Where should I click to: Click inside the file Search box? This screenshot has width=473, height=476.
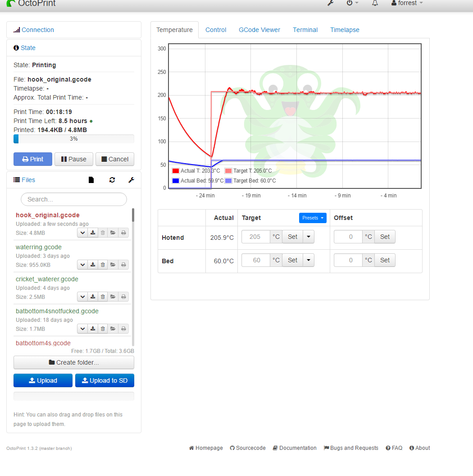tap(73, 199)
